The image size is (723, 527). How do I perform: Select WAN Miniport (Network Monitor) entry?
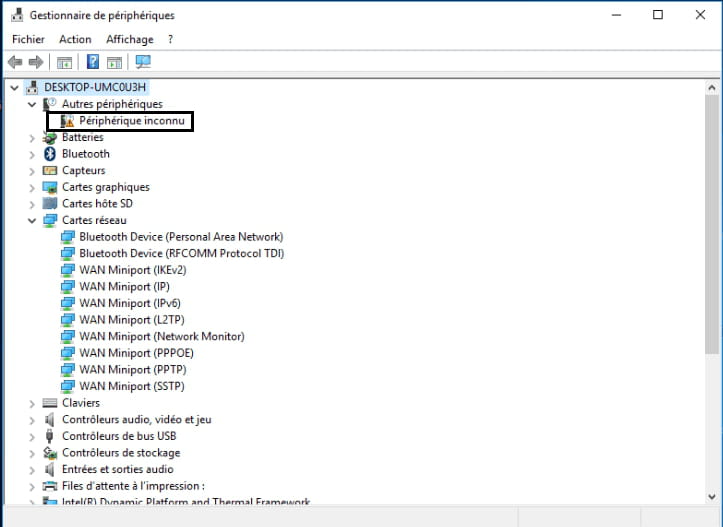pyautogui.click(x=162, y=337)
